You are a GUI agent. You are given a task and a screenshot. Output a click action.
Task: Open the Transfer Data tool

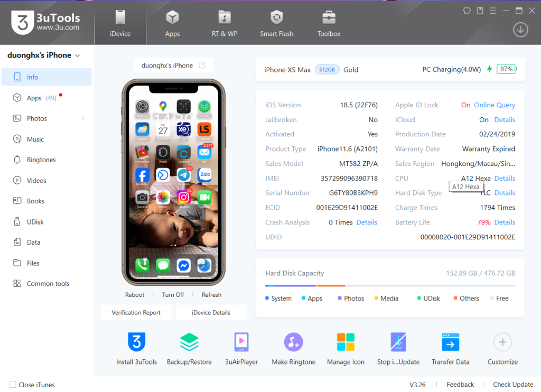(450, 349)
